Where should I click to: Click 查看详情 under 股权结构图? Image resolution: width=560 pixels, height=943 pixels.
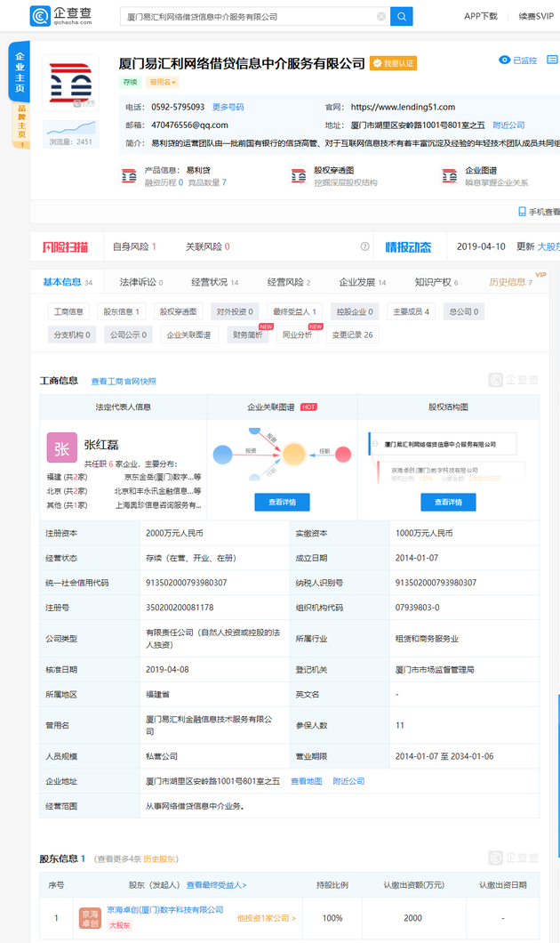click(448, 502)
